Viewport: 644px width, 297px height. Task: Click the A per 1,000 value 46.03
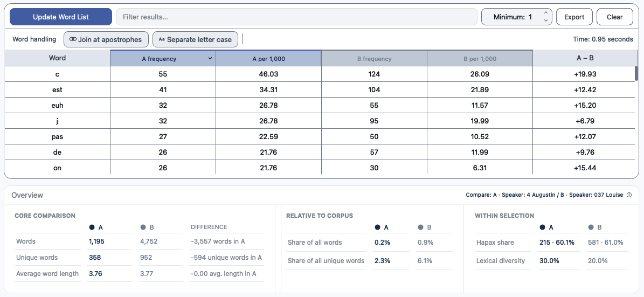[268, 74]
